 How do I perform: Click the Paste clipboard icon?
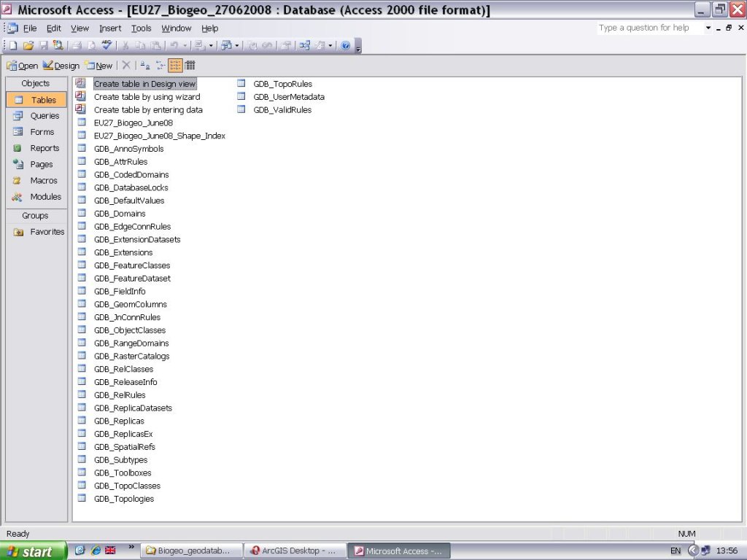[155, 45]
